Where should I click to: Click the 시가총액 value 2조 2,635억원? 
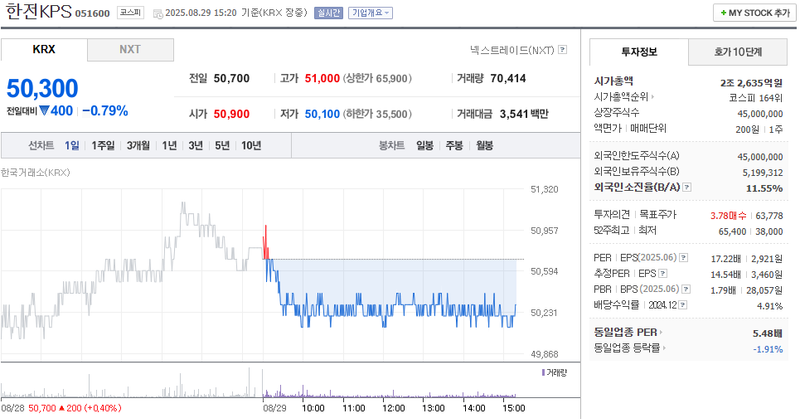pyautogui.click(x=752, y=83)
